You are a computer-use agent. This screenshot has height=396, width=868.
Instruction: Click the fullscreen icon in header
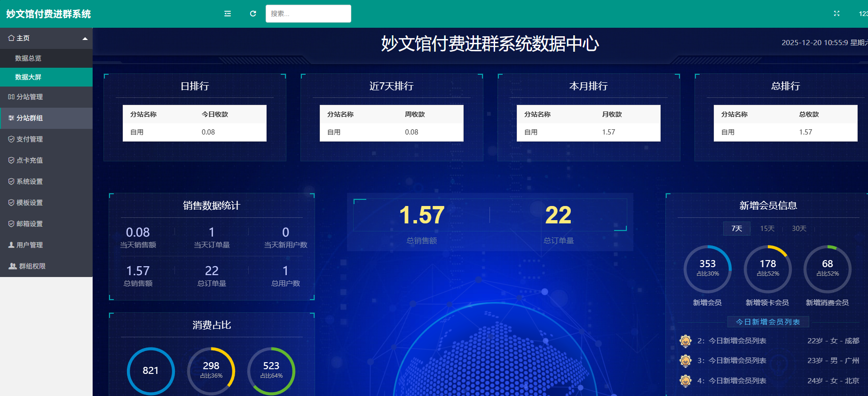[x=836, y=14]
